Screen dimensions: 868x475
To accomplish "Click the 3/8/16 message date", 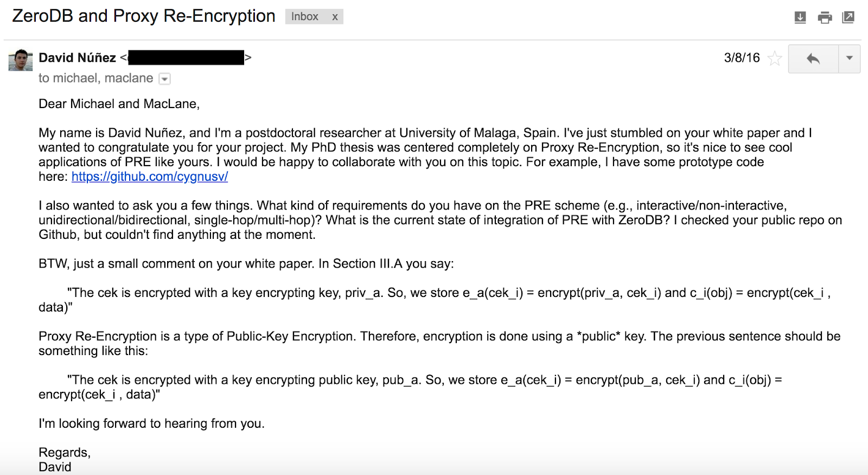I will (742, 58).
